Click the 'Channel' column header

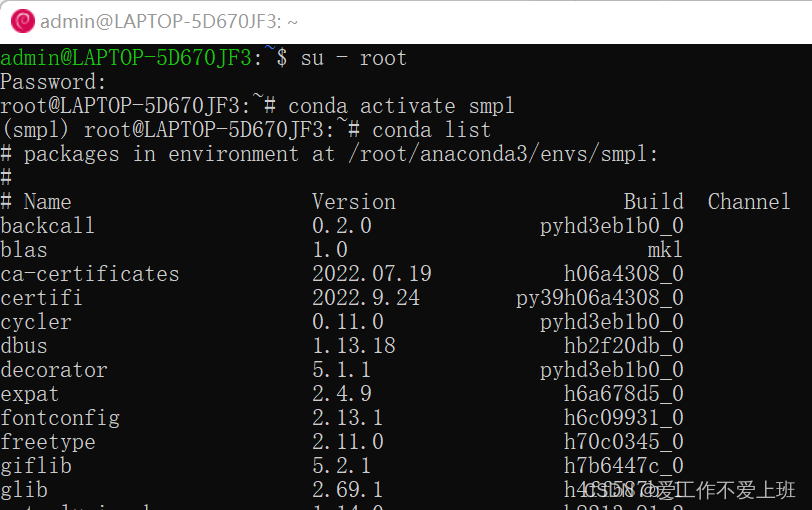(749, 202)
